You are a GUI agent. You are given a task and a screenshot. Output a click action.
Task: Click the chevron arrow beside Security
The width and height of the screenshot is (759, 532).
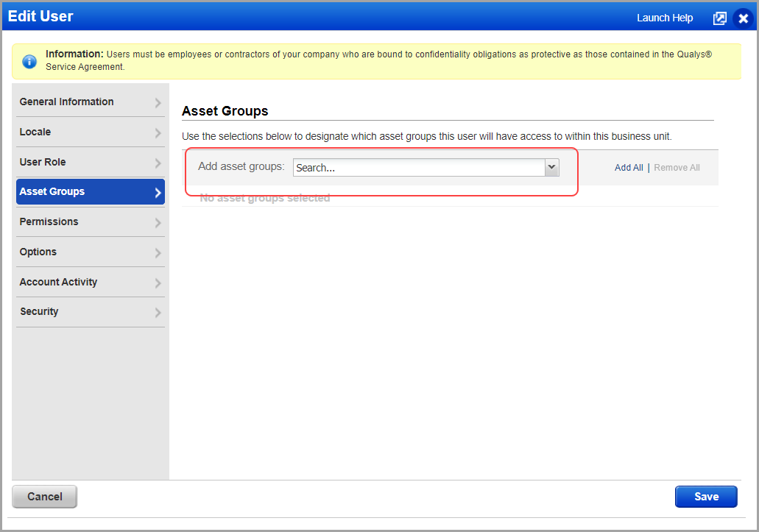[158, 313]
